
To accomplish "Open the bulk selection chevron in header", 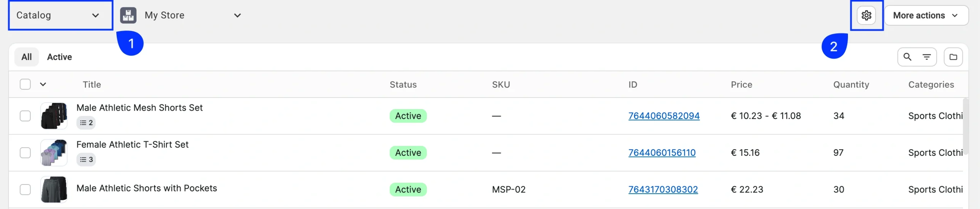I will coord(43,84).
